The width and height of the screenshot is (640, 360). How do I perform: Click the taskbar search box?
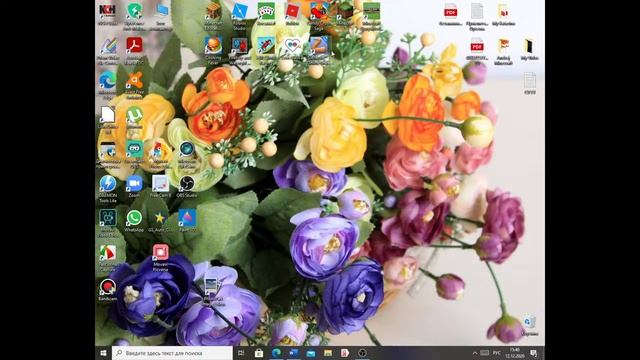(172, 353)
